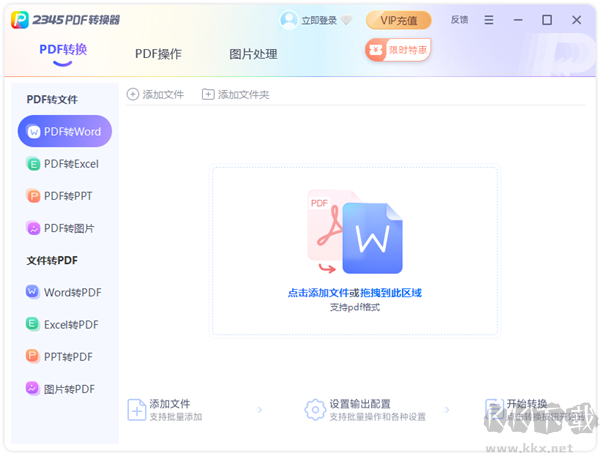Click the green PDF转Excel icon
This screenshot has height=455, width=600.
pyautogui.click(x=33, y=164)
